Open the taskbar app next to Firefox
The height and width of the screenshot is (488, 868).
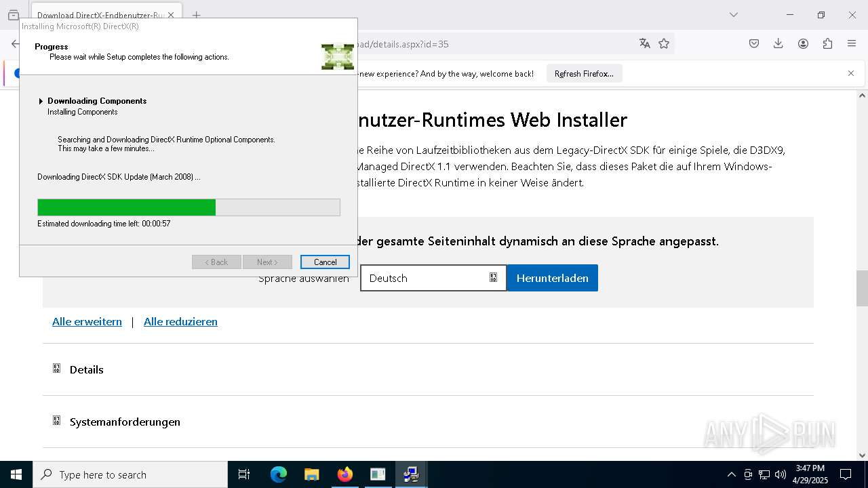pos(378,474)
